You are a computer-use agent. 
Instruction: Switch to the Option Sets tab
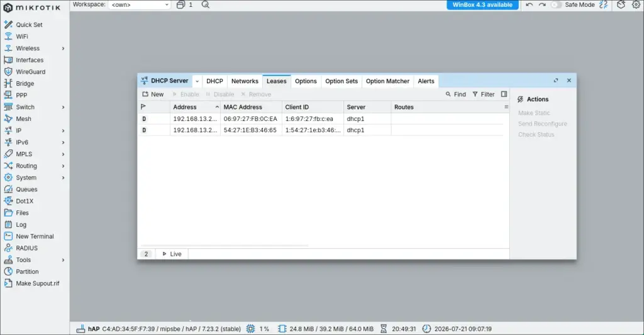(341, 81)
